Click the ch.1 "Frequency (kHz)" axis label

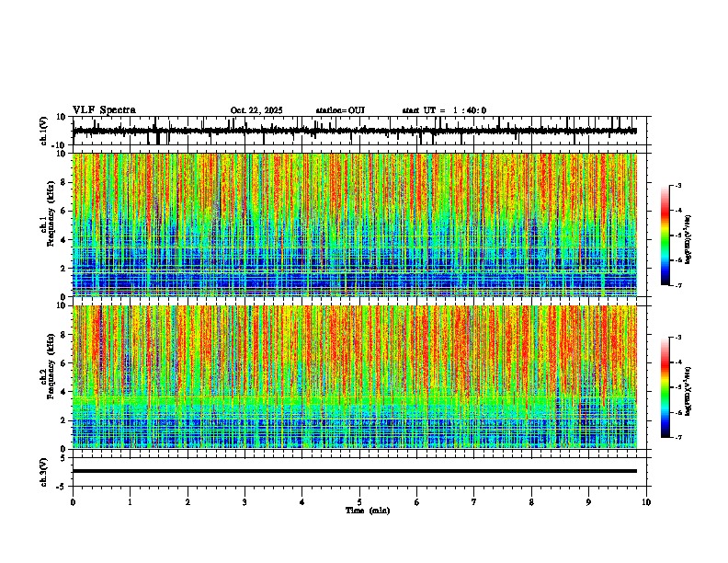coord(51,214)
